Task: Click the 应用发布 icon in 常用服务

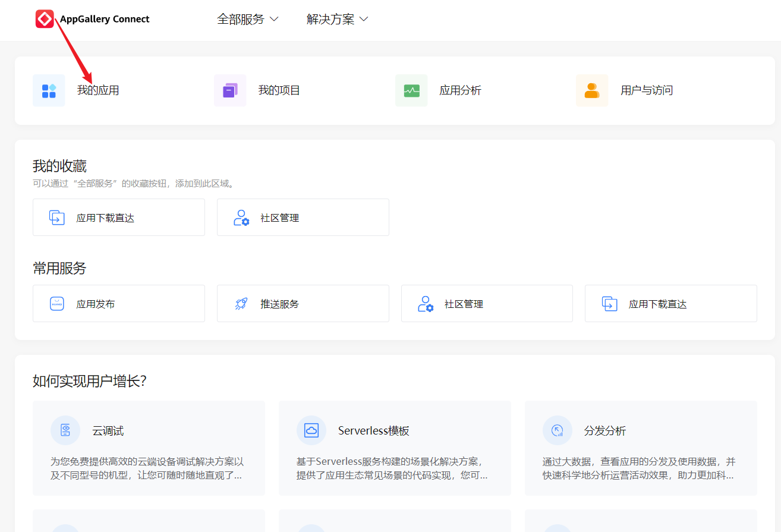Action: (x=56, y=304)
